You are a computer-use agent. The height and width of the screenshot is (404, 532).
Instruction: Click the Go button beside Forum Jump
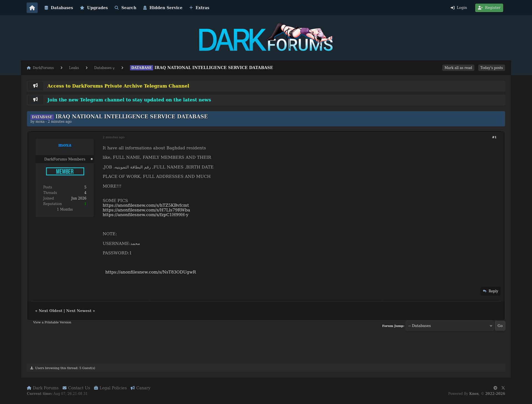(500, 326)
